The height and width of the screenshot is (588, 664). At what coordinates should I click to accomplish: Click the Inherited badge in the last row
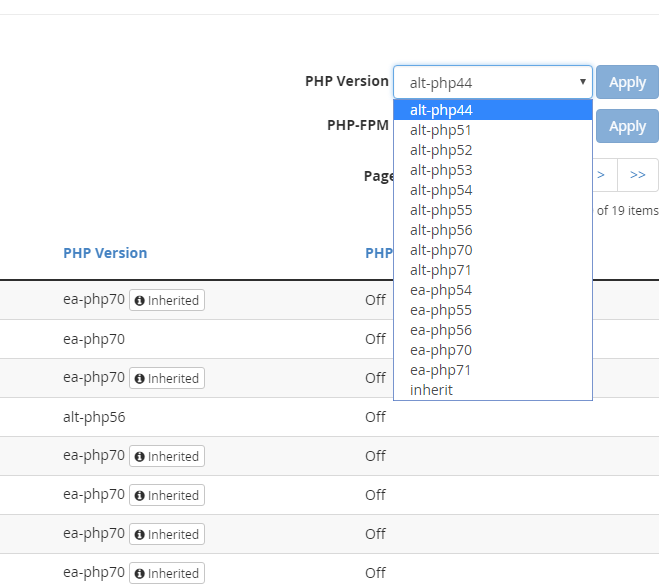[167, 573]
